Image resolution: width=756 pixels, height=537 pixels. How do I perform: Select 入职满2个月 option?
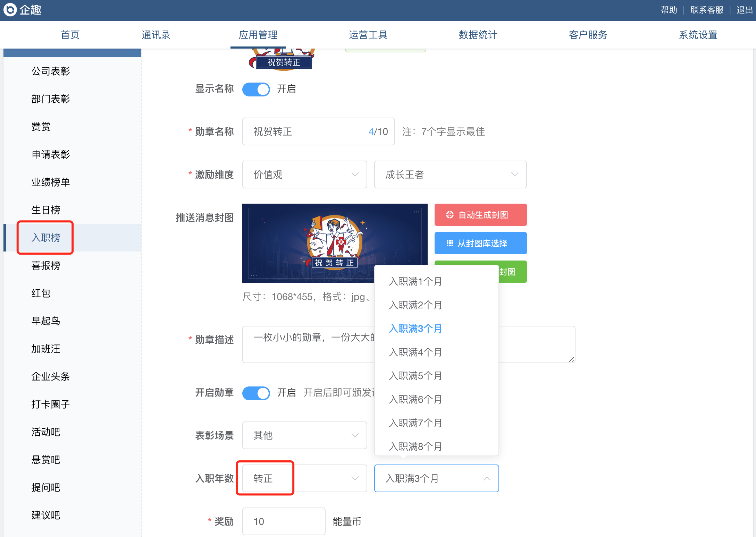click(436, 305)
